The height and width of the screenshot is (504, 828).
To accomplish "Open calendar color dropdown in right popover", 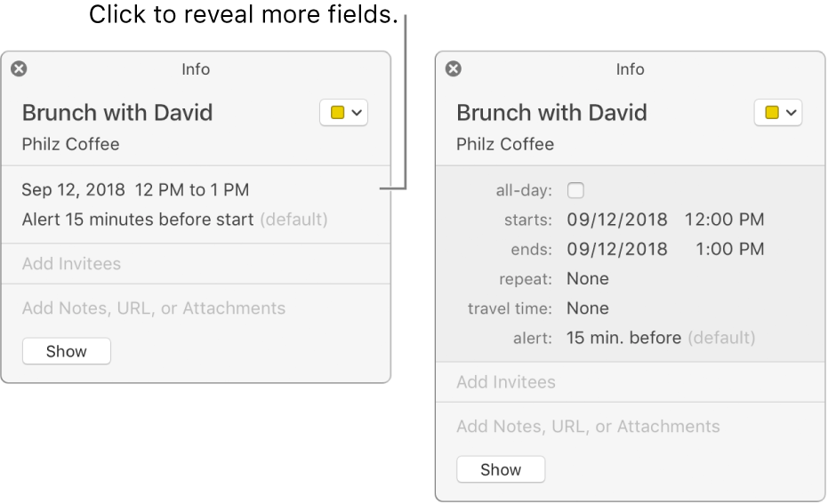I will click(777, 113).
